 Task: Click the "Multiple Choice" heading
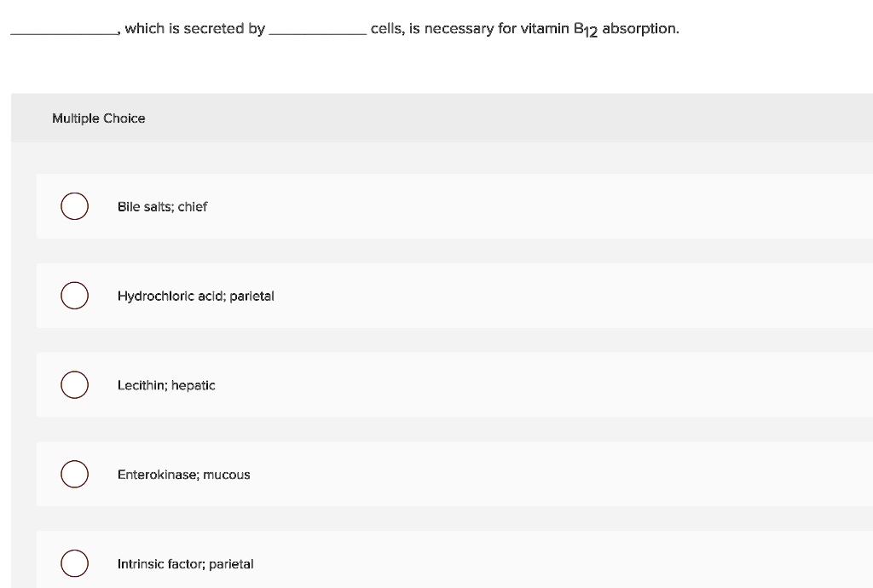coord(98,118)
